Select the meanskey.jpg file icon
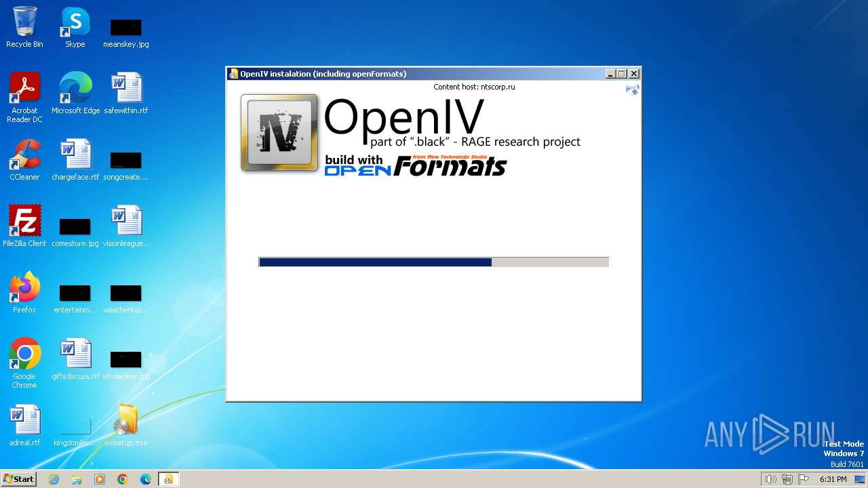 tap(126, 33)
